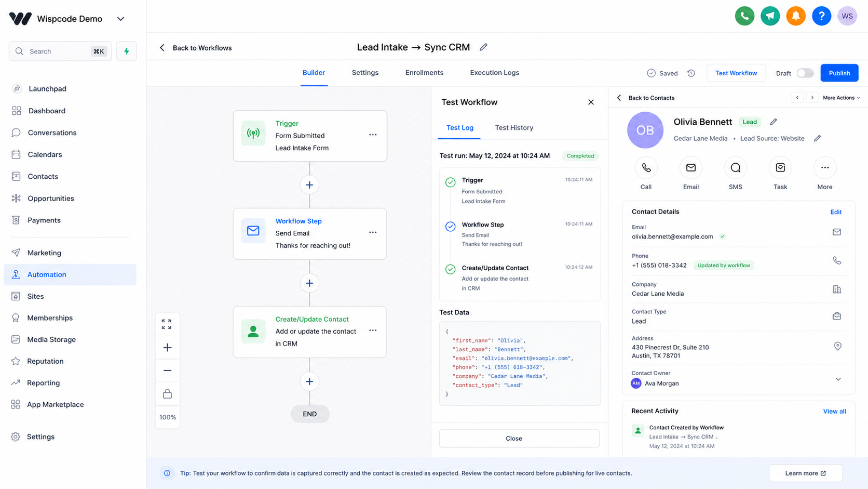Viewport: 868px width, 489px height.
Task: Click the OB contact avatar
Action: tap(645, 130)
